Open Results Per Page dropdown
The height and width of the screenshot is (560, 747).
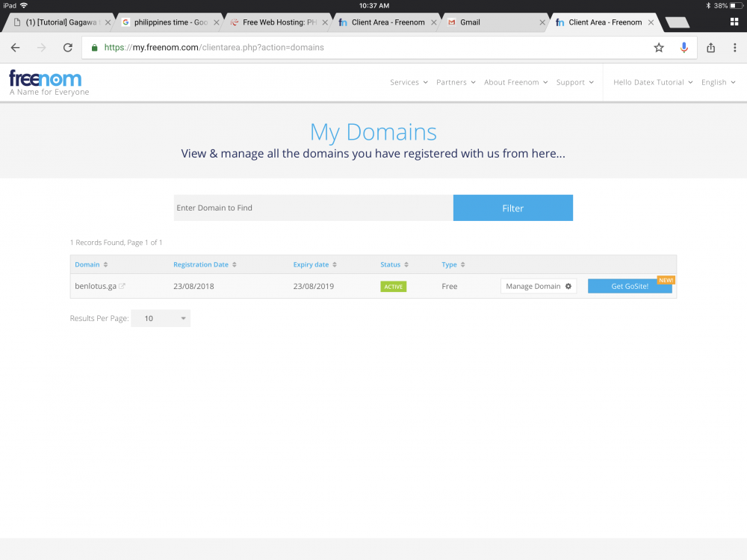click(161, 318)
